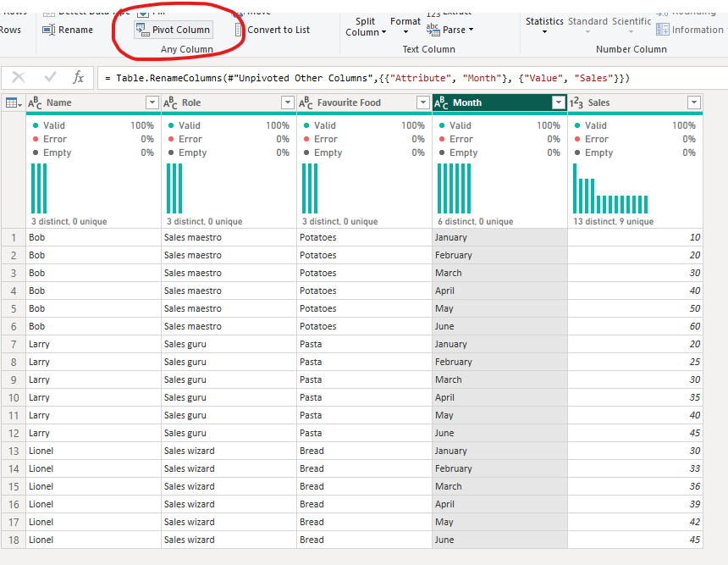The height and width of the screenshot is (565, 728).
Task: Click the fx formula icon
Action: [78, 78]
